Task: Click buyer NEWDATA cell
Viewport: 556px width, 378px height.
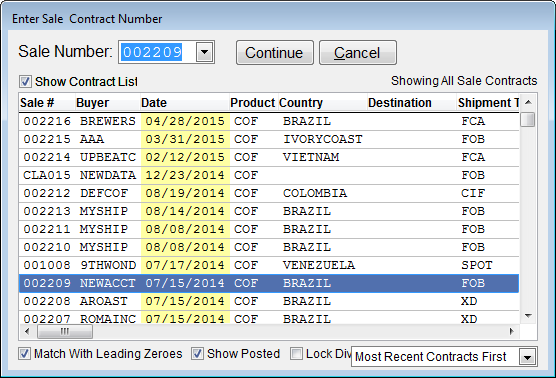Action: click(x=107, y=176)
